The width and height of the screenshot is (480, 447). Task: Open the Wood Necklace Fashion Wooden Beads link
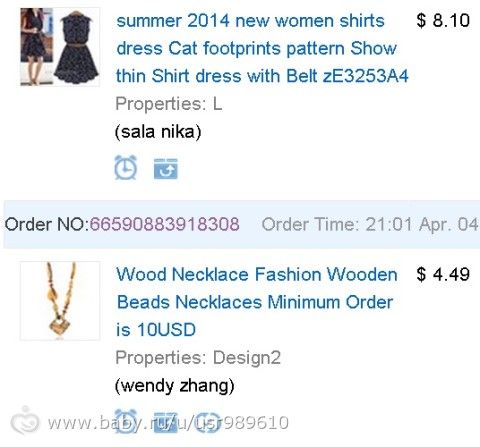coord(257,302)
